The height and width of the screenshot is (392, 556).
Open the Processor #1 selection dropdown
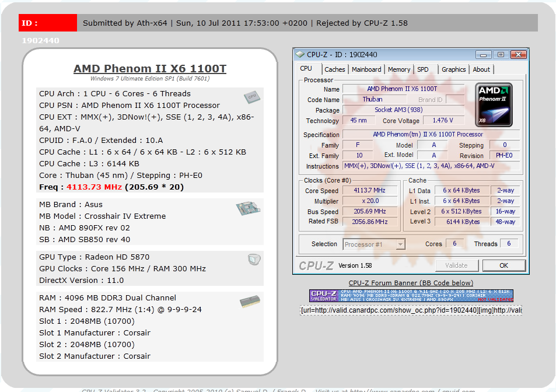(374, 244)
